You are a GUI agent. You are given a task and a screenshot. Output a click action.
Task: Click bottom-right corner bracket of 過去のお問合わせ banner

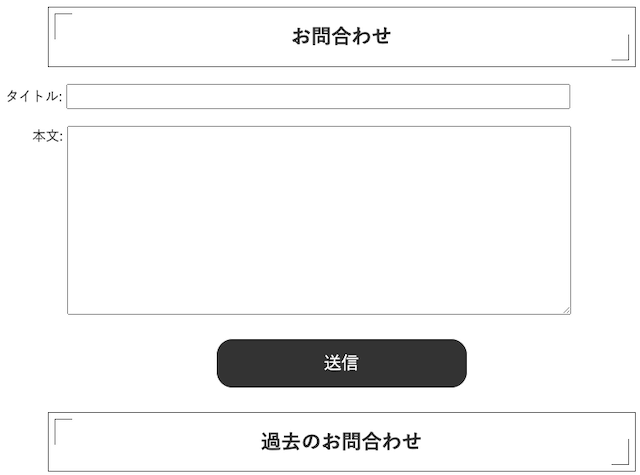pos(620,452)
